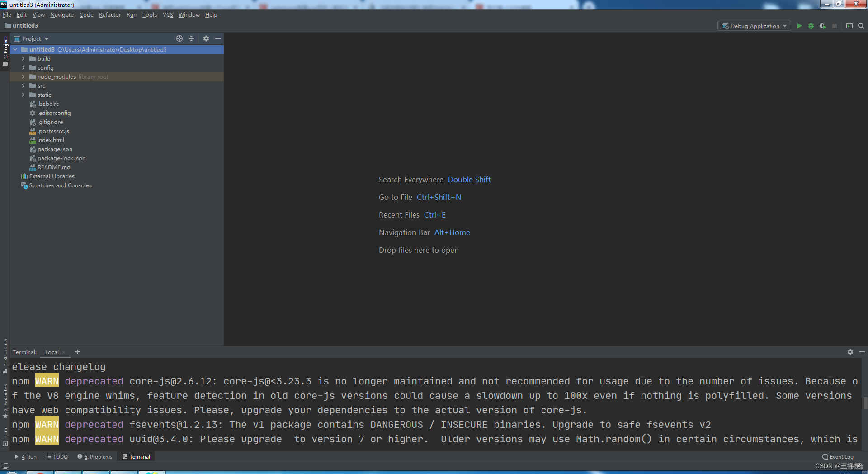Open Search Everywhere with the magnifier icon
Screen dimensions: 868x474
[x=861, y=26]
